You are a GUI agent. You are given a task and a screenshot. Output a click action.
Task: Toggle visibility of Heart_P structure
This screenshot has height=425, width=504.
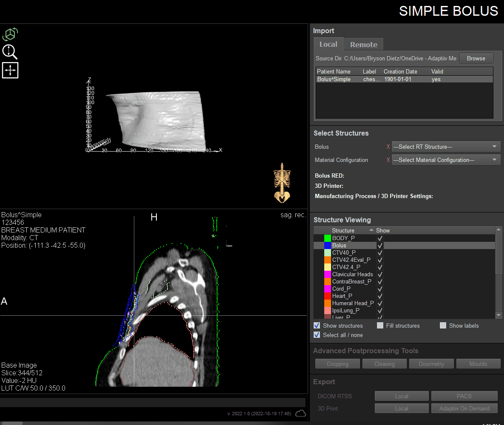tap(380, 296)
